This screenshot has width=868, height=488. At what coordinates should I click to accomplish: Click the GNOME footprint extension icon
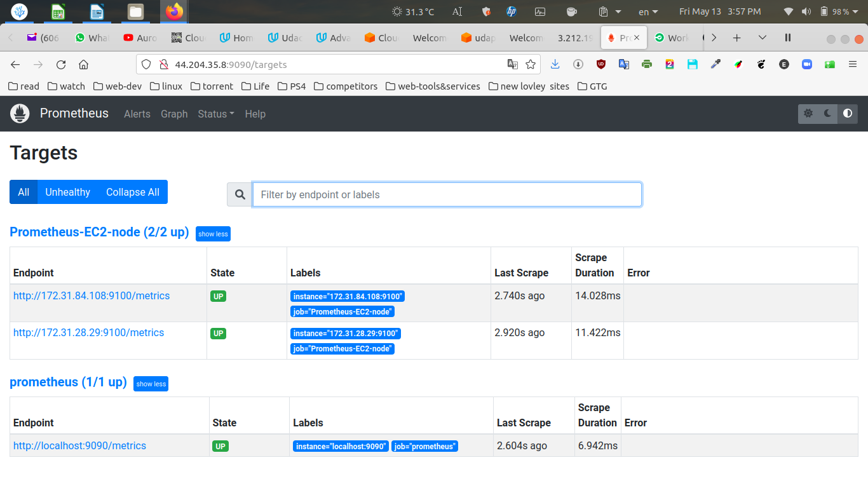[x=761, y=64]
